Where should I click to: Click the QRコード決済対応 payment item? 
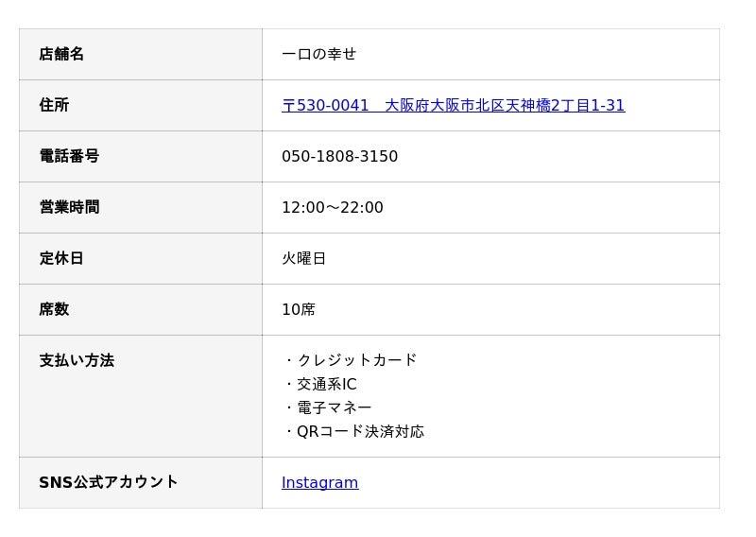pos(360,432)
